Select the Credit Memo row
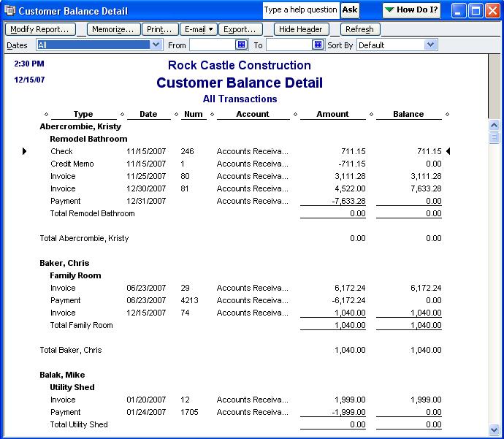Screen dimensions: 504x439 click(x=246, y=164)
